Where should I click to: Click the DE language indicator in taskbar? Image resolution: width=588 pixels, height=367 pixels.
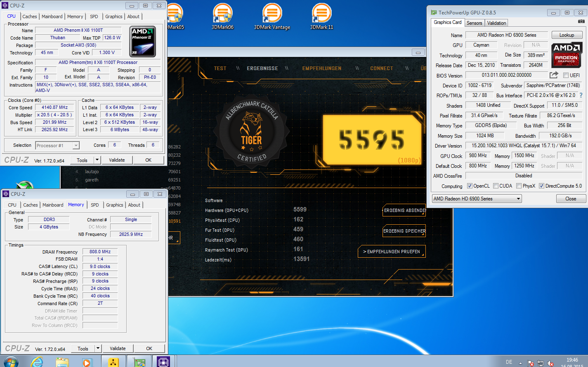509,362
